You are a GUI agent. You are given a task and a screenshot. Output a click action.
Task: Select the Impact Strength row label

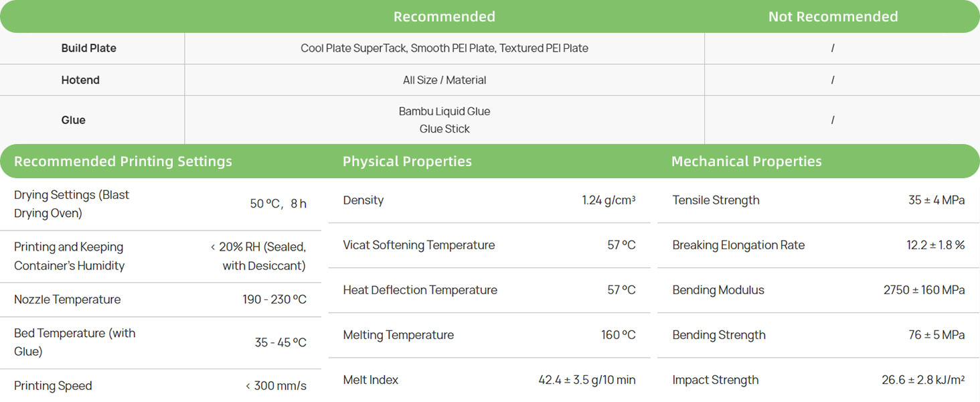715,380
